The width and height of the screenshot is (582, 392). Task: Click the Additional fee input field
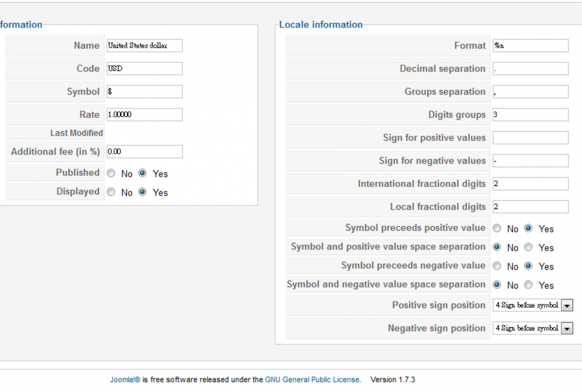(144, 152)
